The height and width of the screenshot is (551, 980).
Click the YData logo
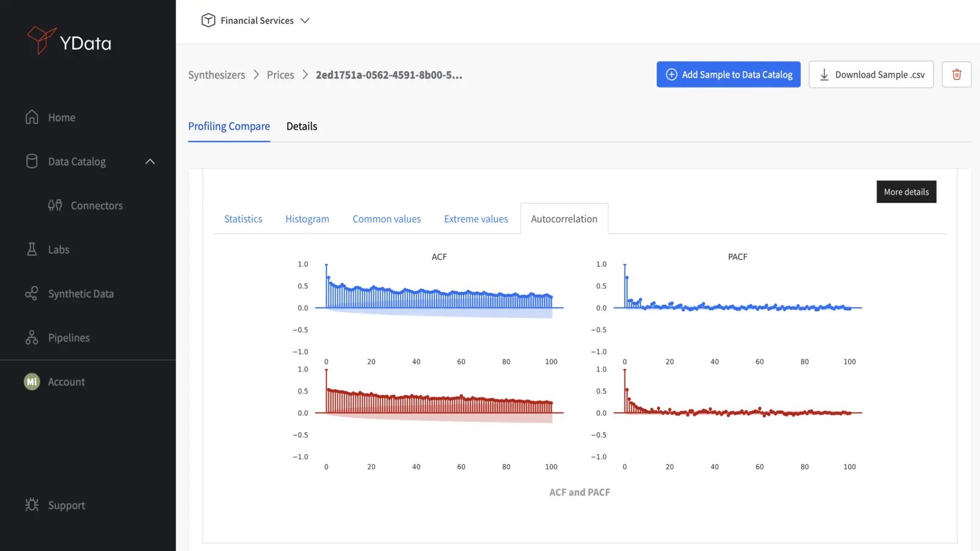[69, 41]
